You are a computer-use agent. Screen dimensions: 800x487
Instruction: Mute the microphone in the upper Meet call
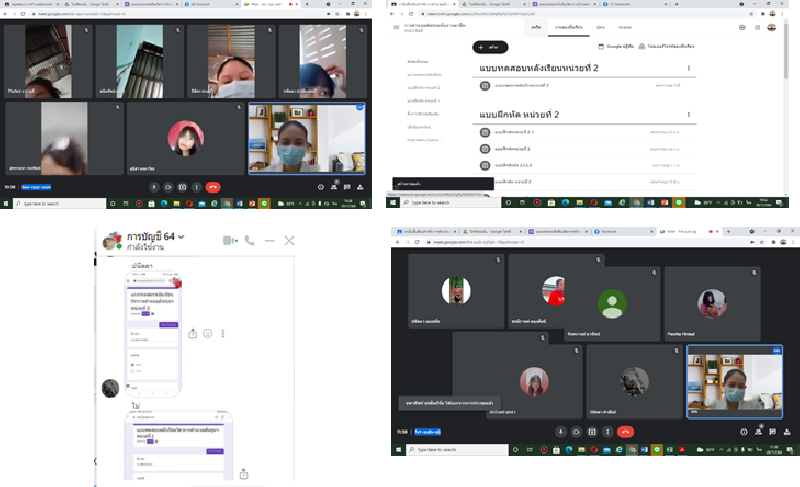coord(153,187)
